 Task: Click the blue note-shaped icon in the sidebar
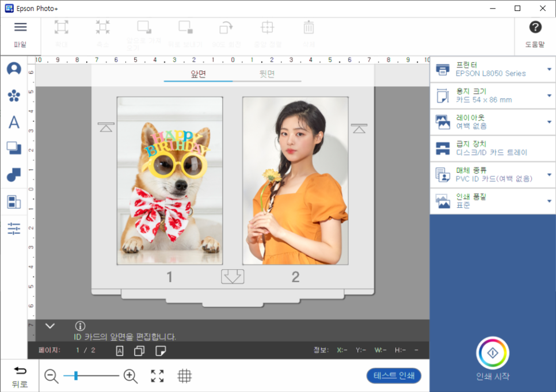tap(14, 174)
